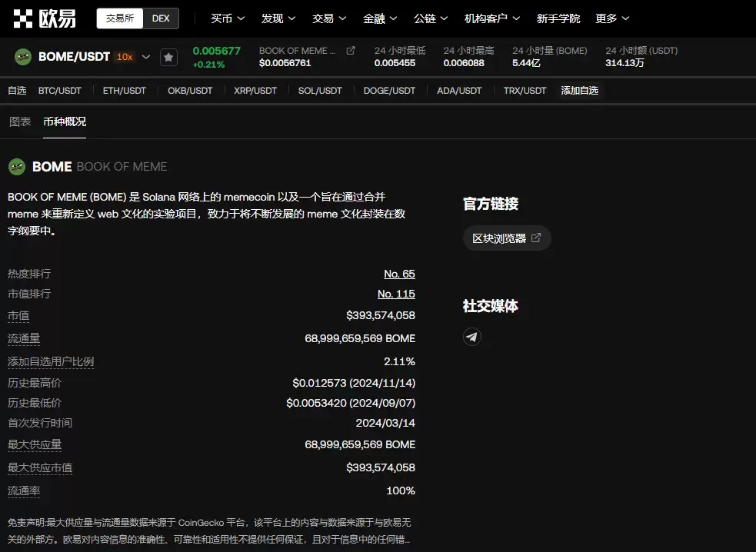
Task: Open the Telegram social media icon
Action: pyautogui.click(x=472, y=337)
